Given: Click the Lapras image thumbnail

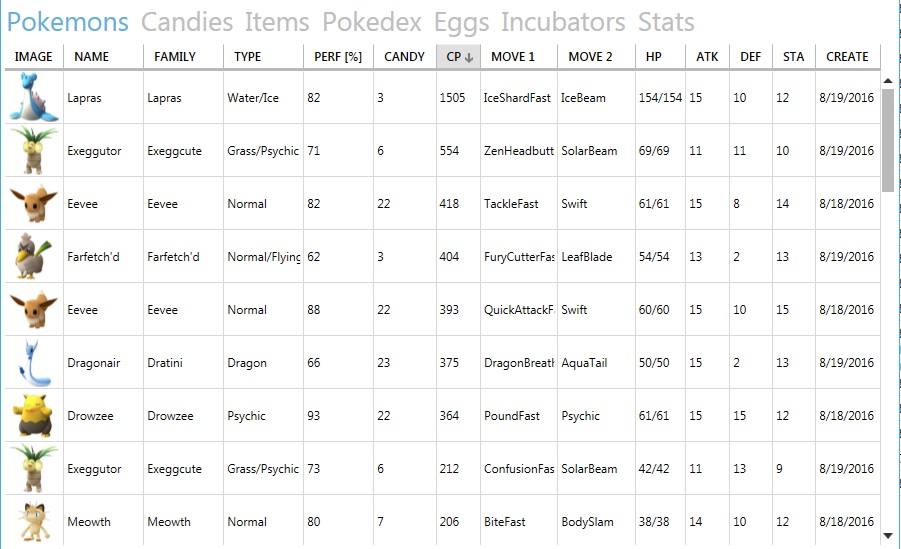Looking at the screenshot, I should tap(34, 97).
